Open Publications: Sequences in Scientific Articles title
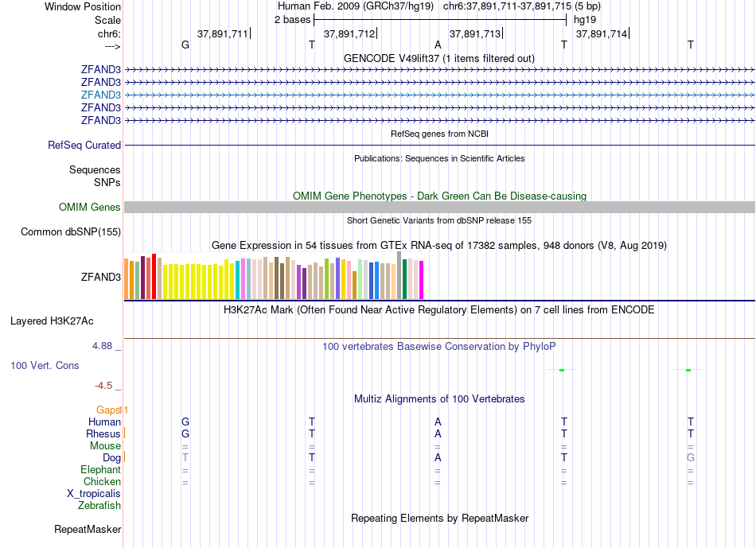Screen dimensions: 756x548 pos(439,158)
